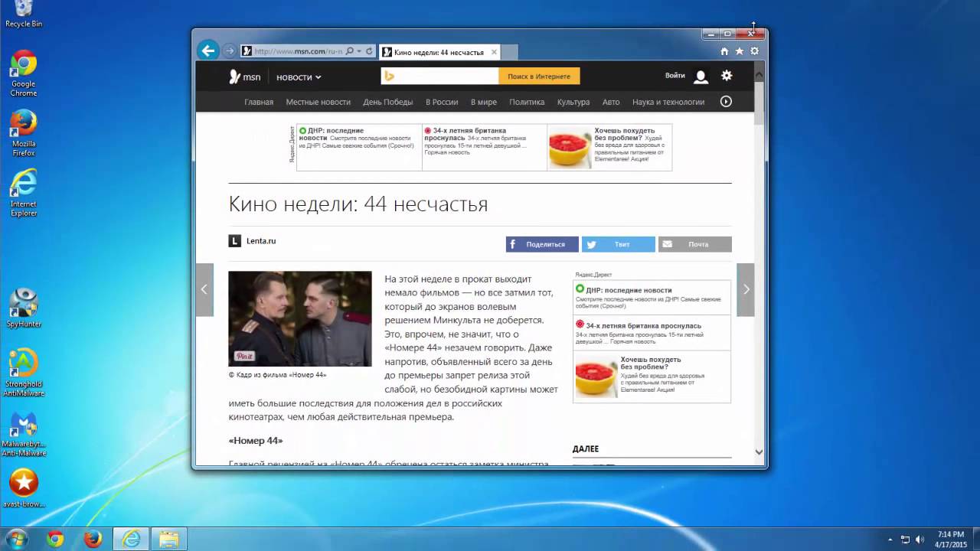The image size is (980, 551).
Task: Click Chrome icon in the taskbar
Action: pos(55,540)
